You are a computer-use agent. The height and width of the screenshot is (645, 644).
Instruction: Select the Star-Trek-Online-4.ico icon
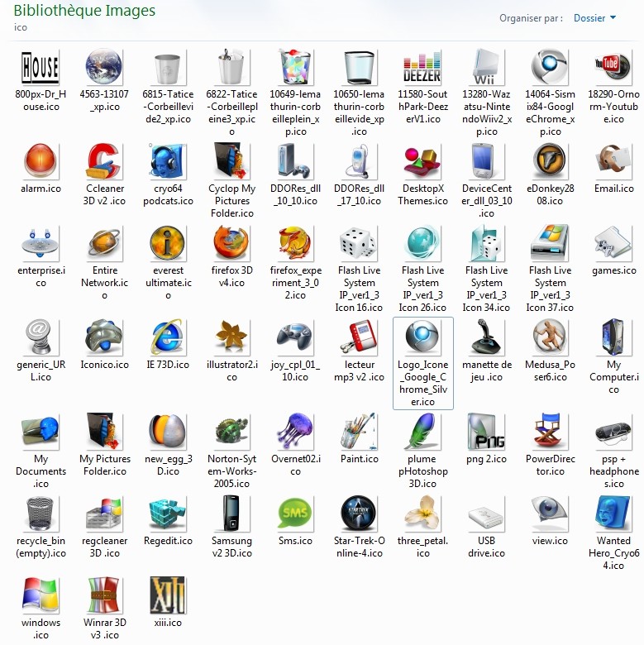tap(359, 514)
